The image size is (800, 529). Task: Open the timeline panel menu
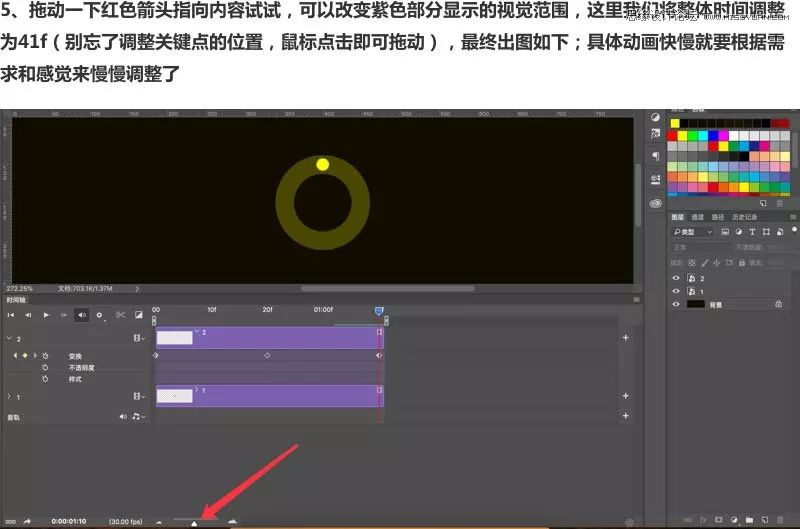tap(636, 300)
